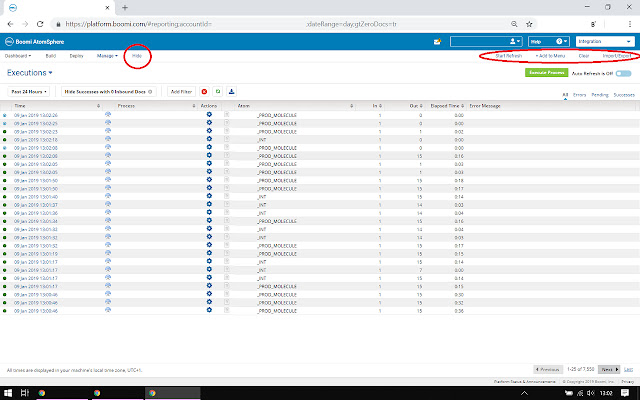Click the Last page link

click(x=628, y=369)
